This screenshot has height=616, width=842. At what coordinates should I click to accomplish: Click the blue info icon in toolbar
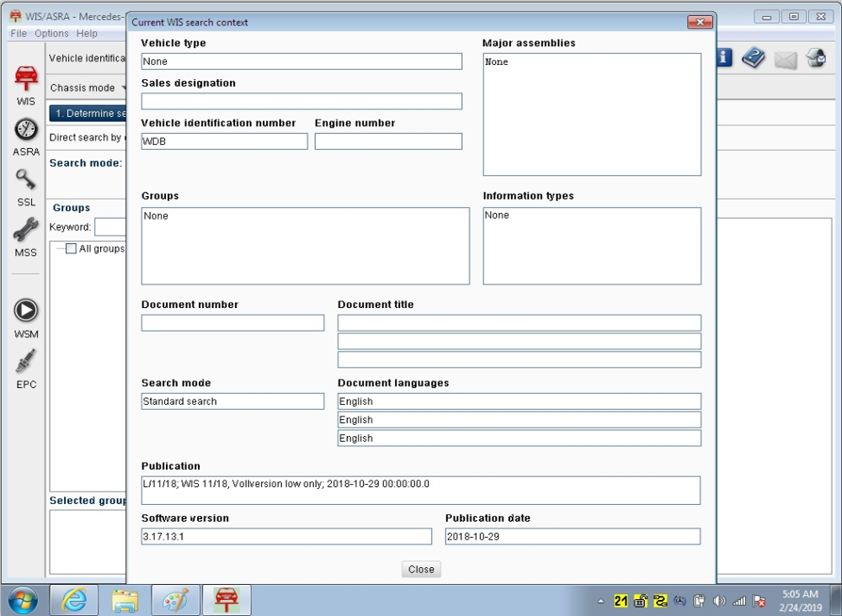tap(724, 57)
